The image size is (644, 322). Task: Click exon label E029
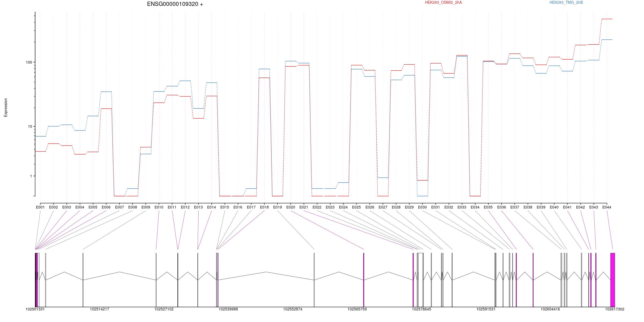(x=409, y=207)
